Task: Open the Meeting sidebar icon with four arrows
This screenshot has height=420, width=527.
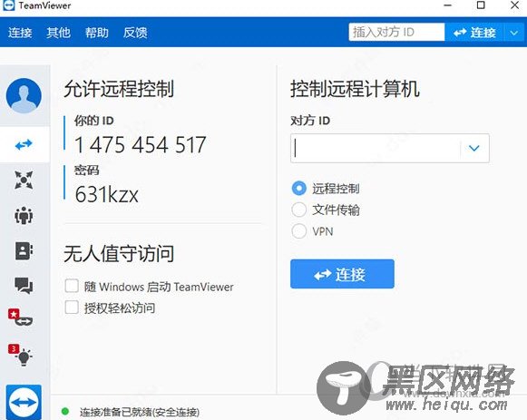Action: click(24, 180)
